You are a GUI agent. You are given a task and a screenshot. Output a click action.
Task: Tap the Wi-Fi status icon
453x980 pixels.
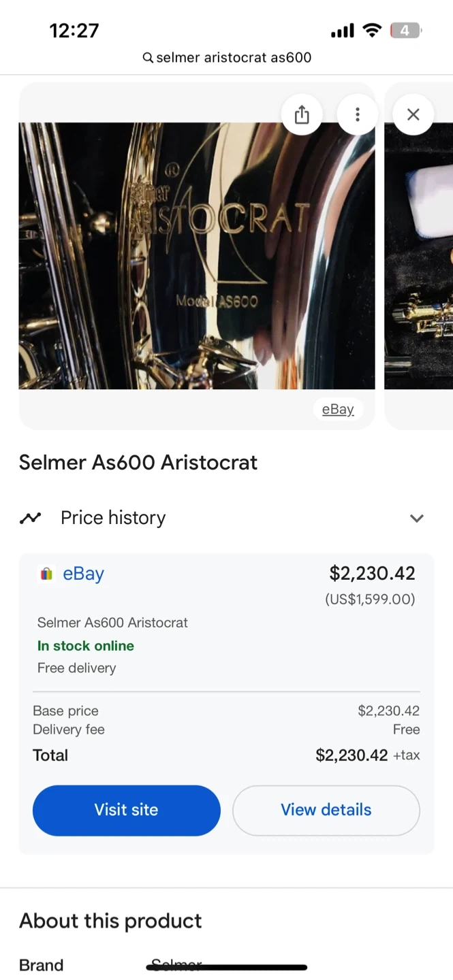pyautogui.click(x=372, y=30)
